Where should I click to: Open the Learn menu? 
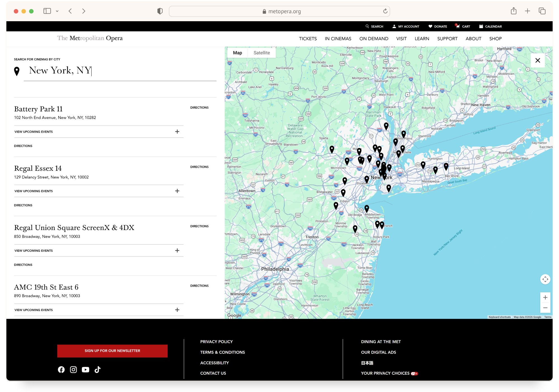pos(422,39)
